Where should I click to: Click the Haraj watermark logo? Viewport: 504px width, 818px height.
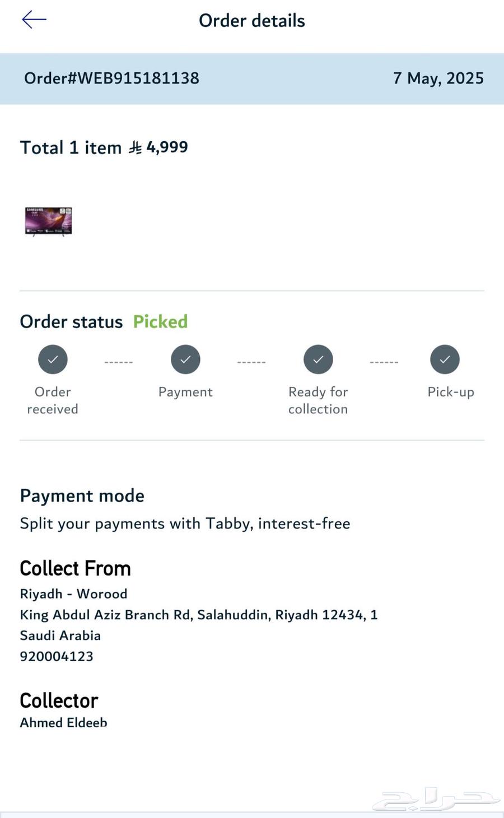tap(436, 799)
